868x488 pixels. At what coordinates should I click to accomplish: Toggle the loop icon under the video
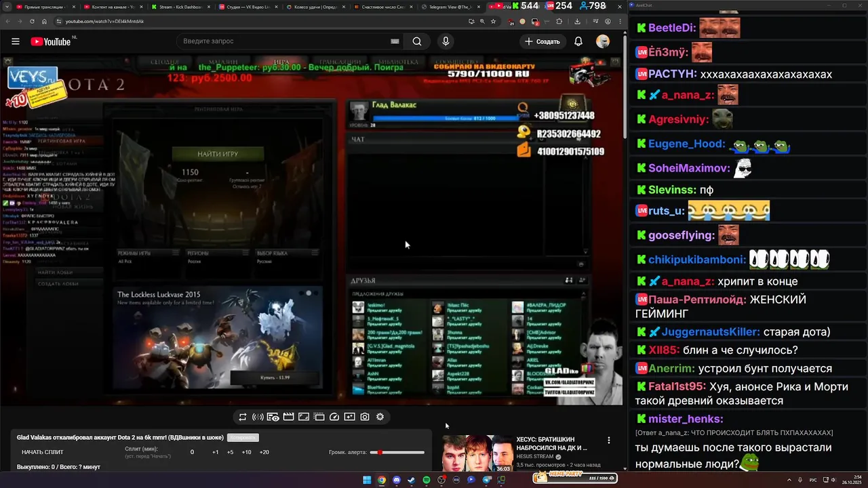243,417
